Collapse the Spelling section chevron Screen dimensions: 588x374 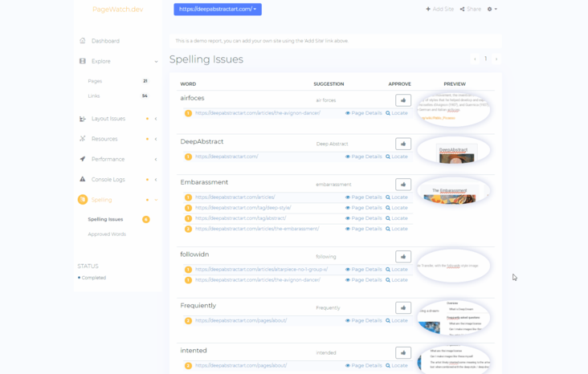156,200
